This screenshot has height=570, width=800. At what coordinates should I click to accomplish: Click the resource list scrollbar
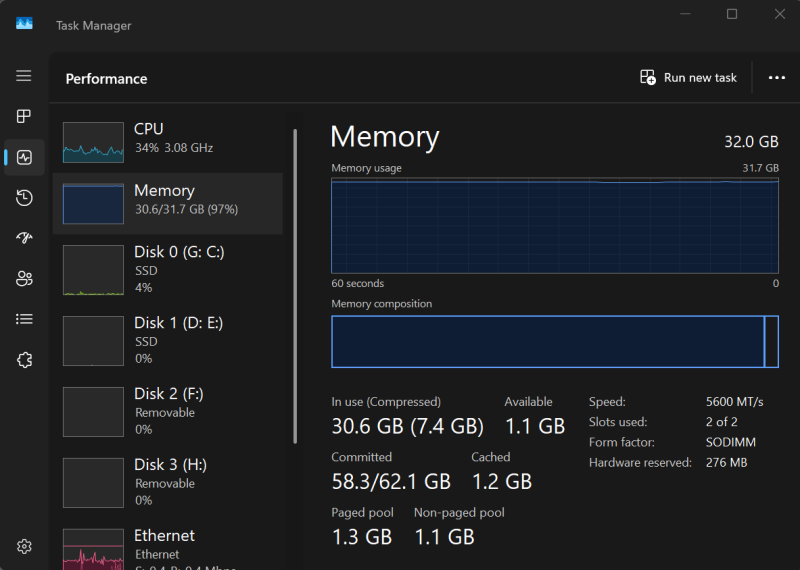click(295, 286)
